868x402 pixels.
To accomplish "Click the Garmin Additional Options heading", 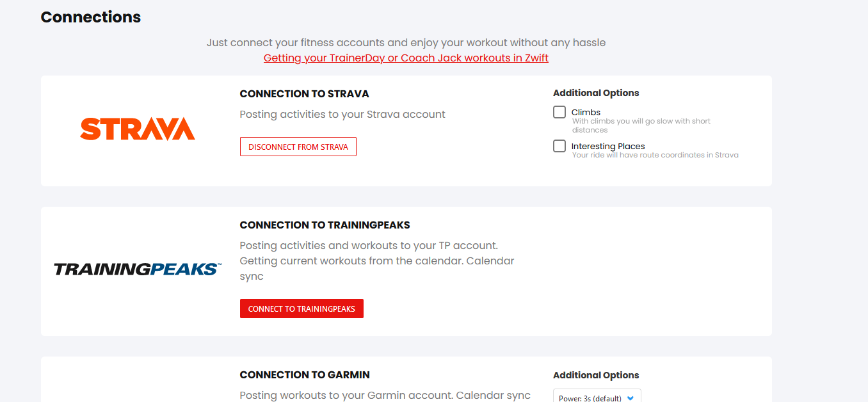I will [x=596, y=375].
